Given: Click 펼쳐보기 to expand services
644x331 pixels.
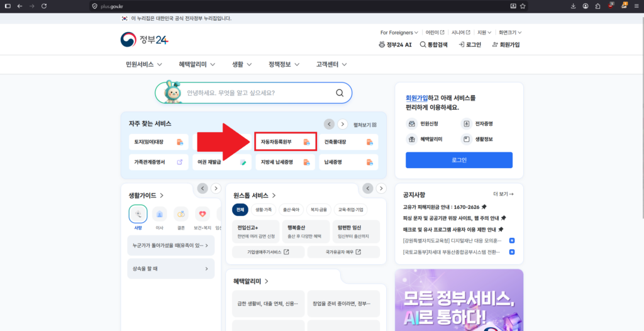Looking at the screenshot, I should tap(365, 125).
